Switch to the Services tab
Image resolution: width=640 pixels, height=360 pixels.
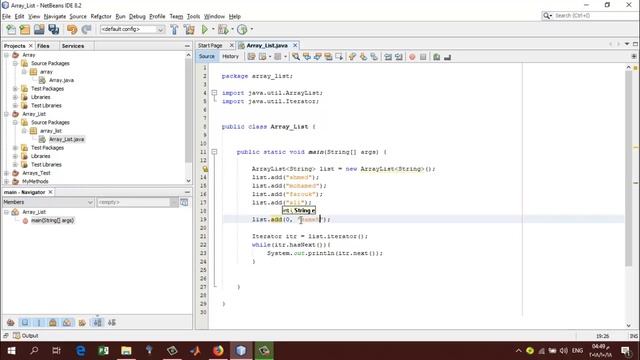coord(73,46)
